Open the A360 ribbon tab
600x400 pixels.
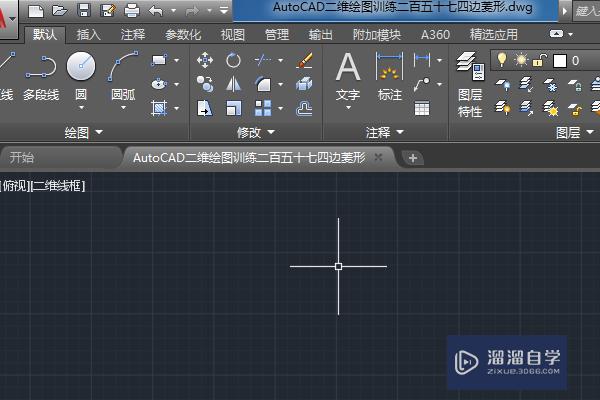pos(435,35)
